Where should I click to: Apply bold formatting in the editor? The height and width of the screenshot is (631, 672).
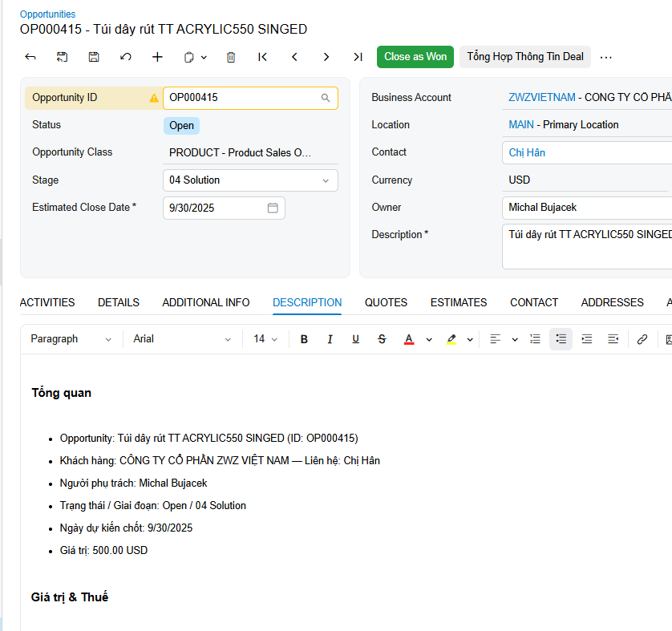[304, 338]
